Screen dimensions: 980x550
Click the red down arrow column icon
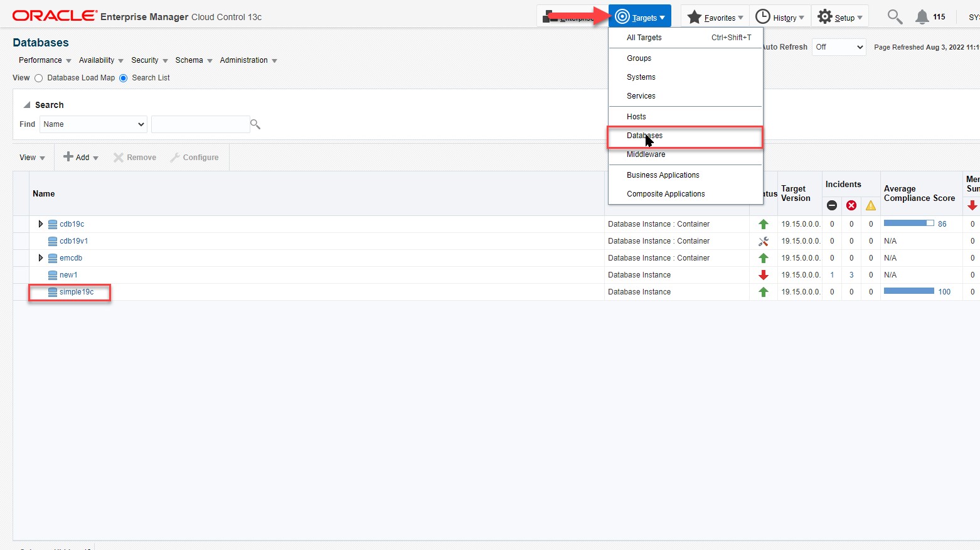pyautogui.click(x=972, y=205)
